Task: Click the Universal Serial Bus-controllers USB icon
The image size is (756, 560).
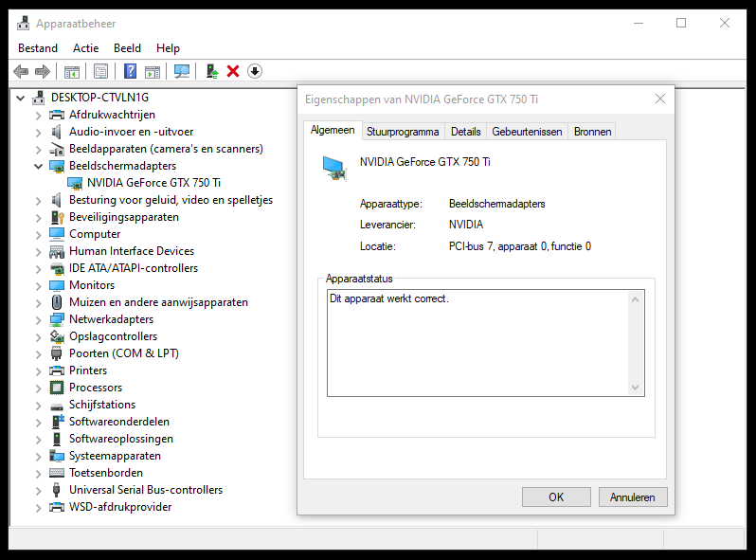Action: (57, 490)
